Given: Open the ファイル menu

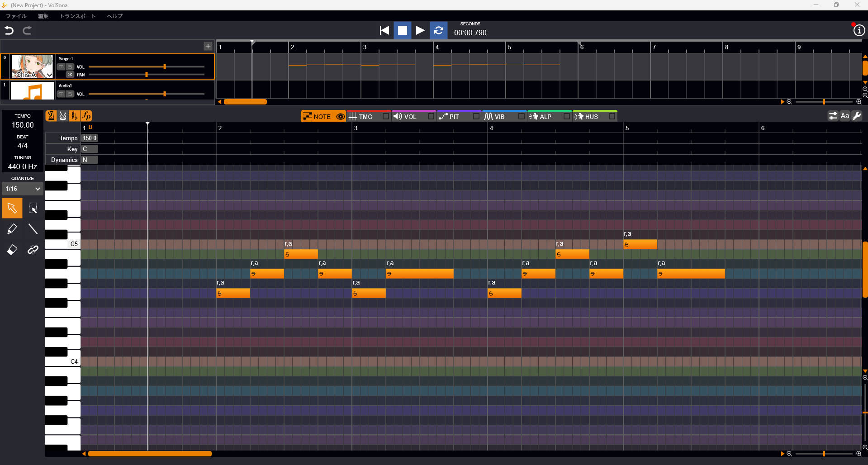Looking at the screenshot, I should (16, 16).
